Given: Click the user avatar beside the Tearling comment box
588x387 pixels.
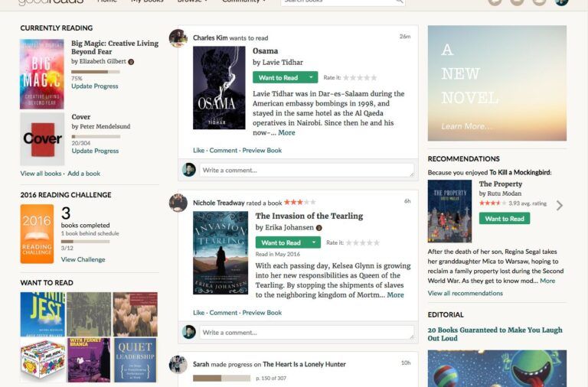Looking at the screenshot, I should [189, 332].
